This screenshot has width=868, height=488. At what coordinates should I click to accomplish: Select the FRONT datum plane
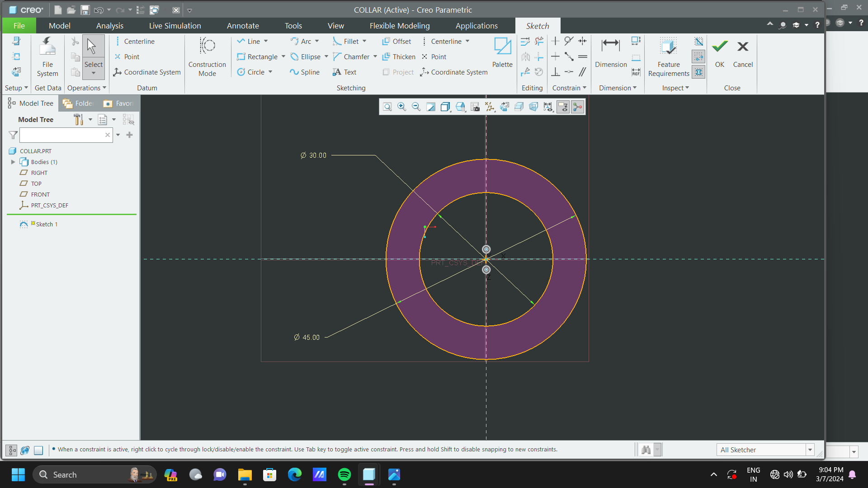[35, 194]
